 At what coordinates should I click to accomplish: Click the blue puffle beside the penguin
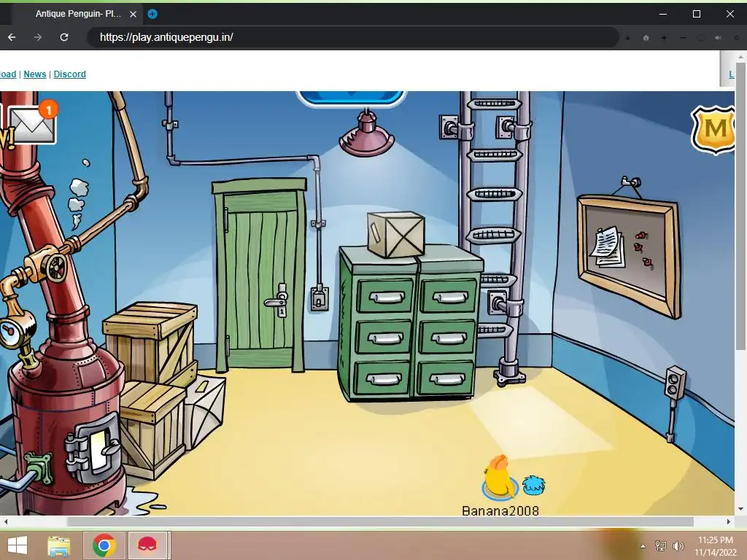[533, 485]
